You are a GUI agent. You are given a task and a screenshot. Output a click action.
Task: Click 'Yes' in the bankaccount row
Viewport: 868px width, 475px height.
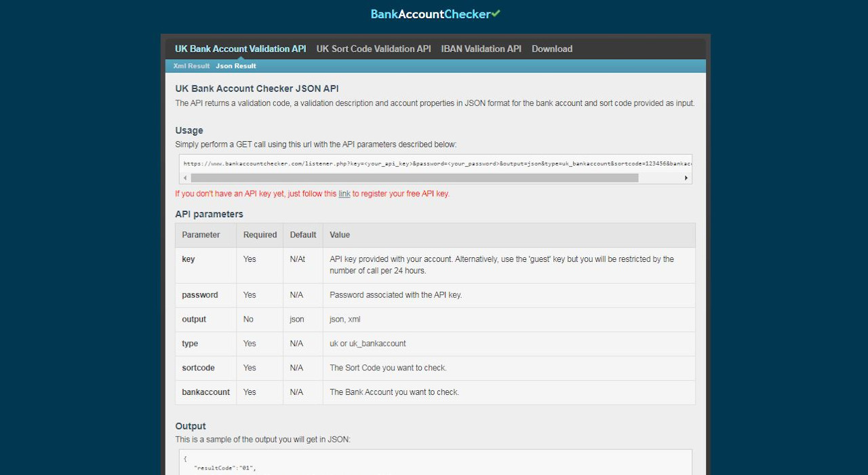(250, 393)
